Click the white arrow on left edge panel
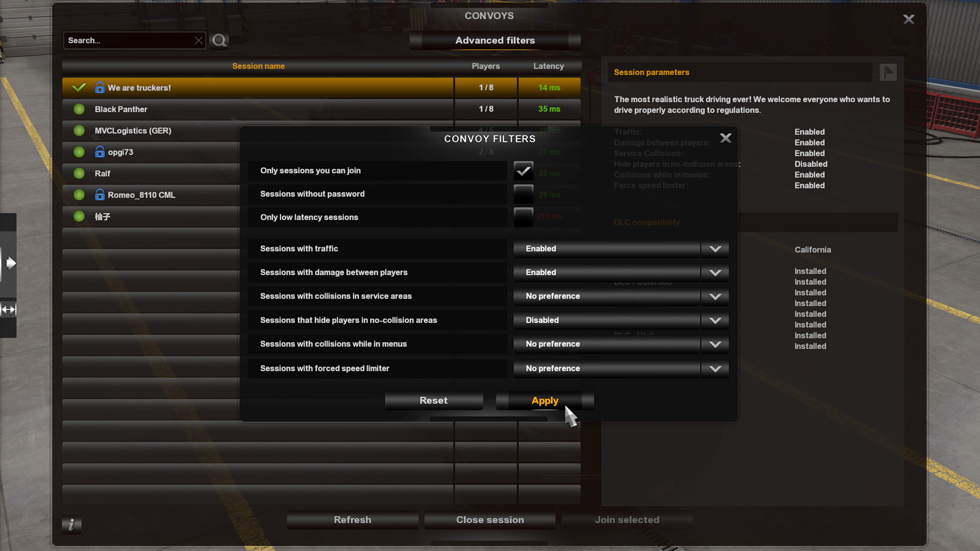 click(10, 263)
